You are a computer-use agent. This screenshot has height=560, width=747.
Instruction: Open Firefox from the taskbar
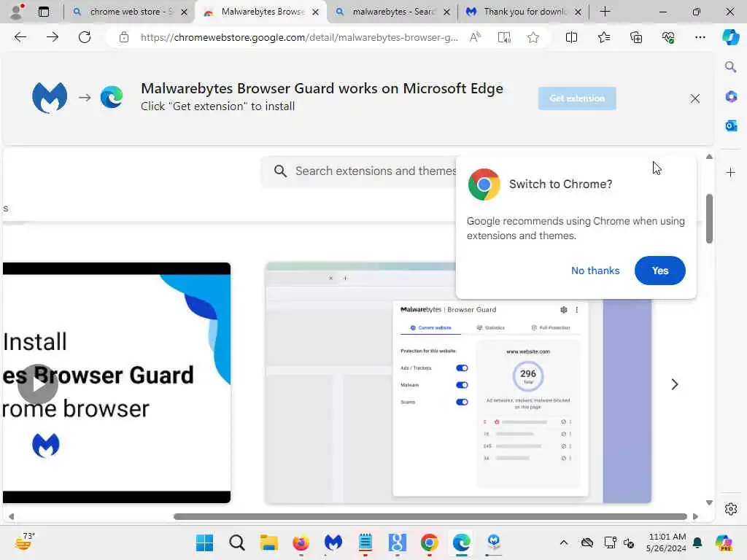301,542
